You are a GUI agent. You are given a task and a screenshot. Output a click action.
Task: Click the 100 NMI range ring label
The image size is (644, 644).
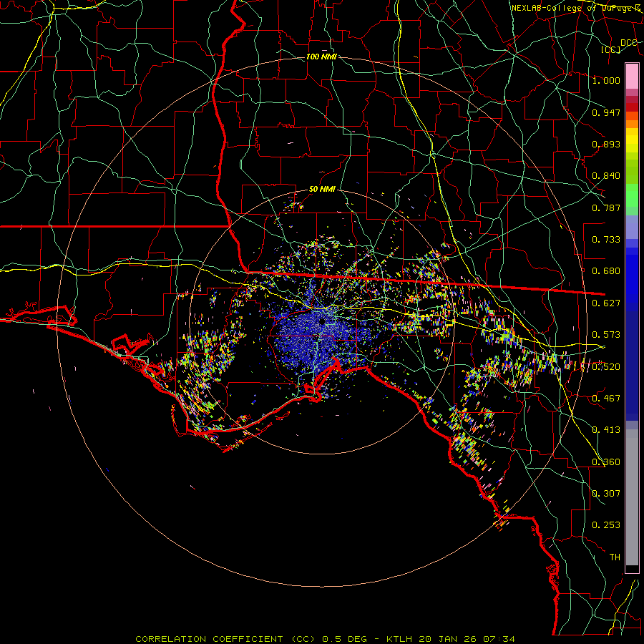click(x=321, y=57)
